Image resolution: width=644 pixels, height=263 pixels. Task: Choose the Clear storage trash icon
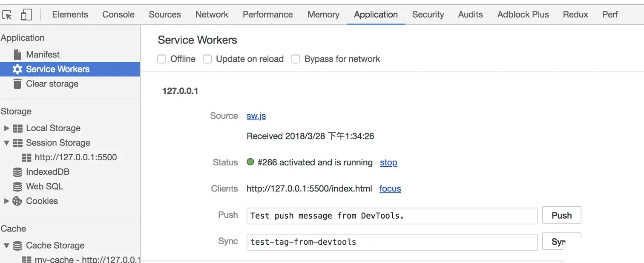[17, 84]
